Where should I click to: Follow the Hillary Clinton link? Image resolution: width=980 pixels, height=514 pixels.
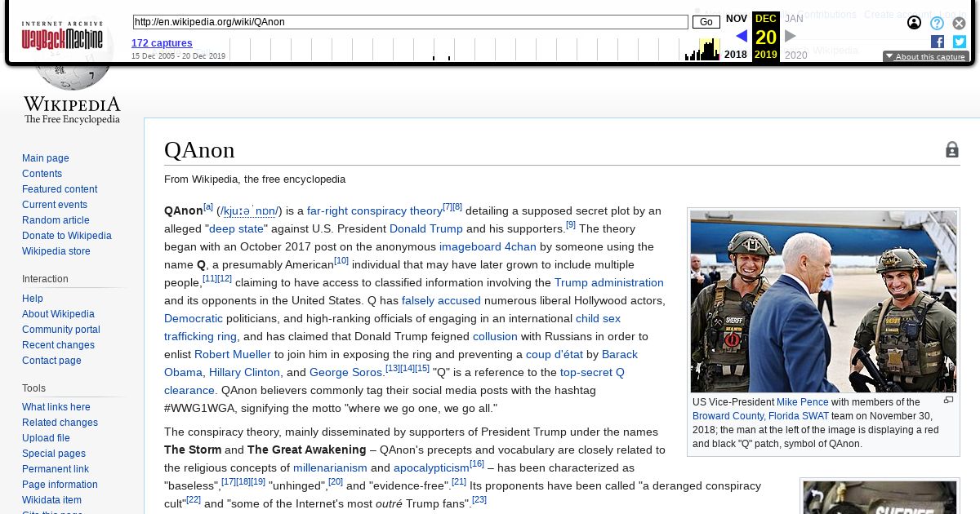pyautogui.click(x=244, y=372)
